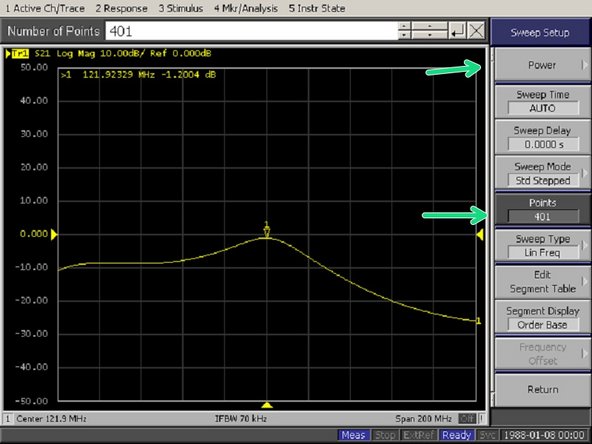The height and width of the screenshot is (444, 592).
Task: Click the 20.00 scale label
Action: tap(34, 167)
